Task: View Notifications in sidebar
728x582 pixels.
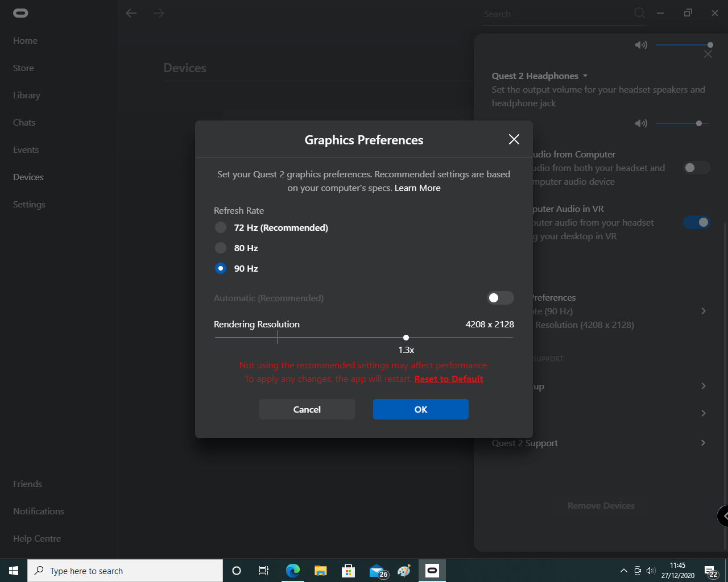Action: click(x=39, y=512)
